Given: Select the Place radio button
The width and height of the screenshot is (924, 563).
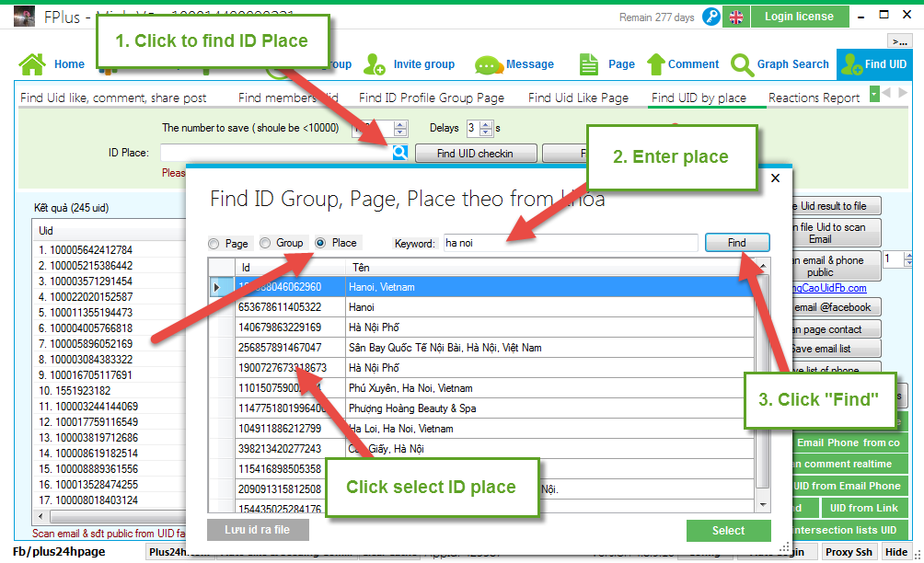Looking at the screenshot, I should [x=320, y=243].
